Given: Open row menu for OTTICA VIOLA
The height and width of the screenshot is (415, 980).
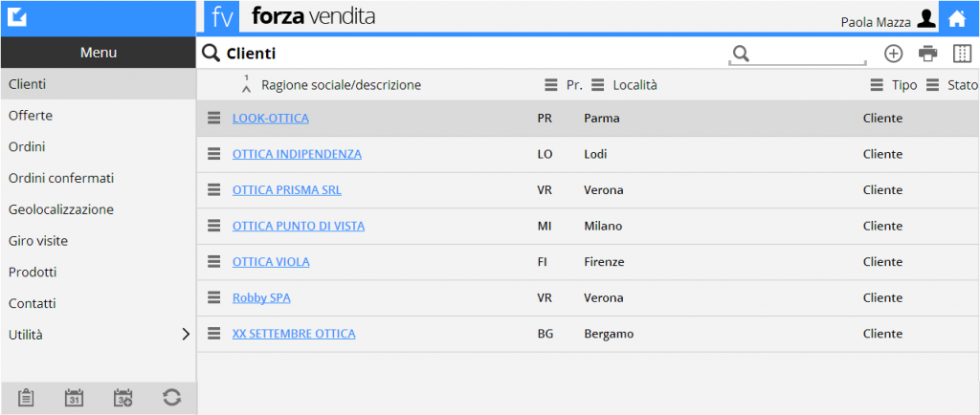Looking at the screenshot, I should [213, 261].
